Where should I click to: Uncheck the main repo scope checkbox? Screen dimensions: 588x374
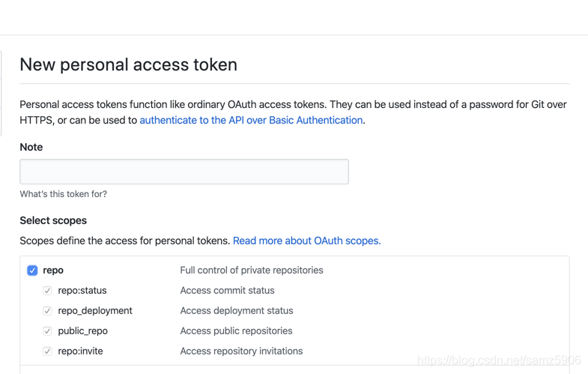coord(32,271)
